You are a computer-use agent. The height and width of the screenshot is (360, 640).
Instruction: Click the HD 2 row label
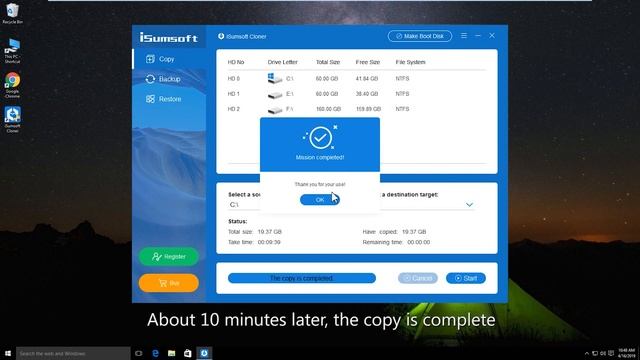(233, 109)
